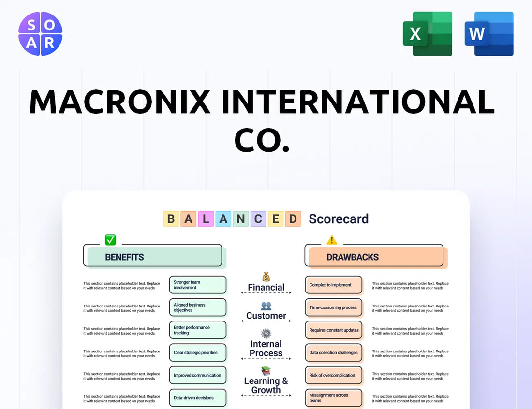Click the DRAWBACKS header box
Image resolution: width=532 pixels, height=409 pixels.
(x=376, y=257)
